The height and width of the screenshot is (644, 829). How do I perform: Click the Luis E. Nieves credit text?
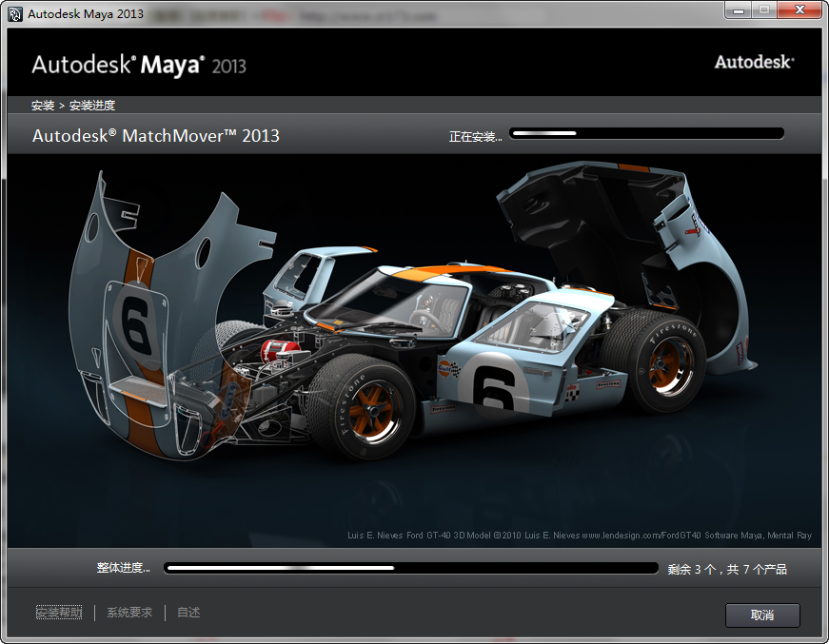coord(580,536)
